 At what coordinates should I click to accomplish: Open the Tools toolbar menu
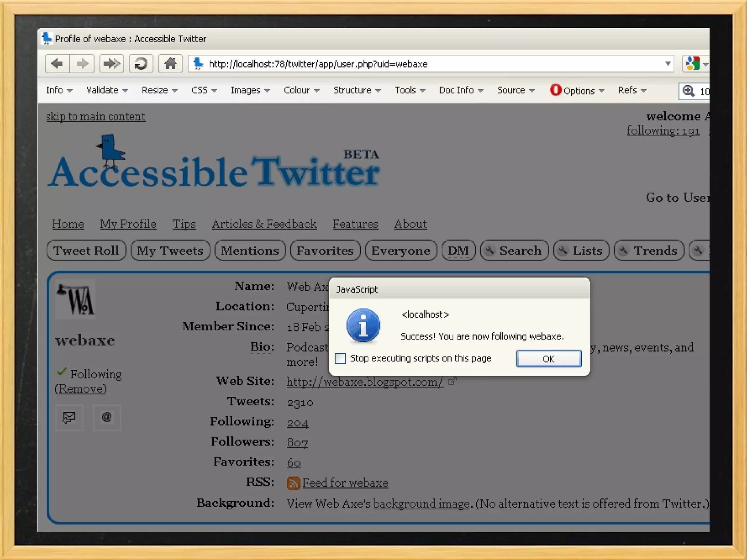[x=410, y=90]
